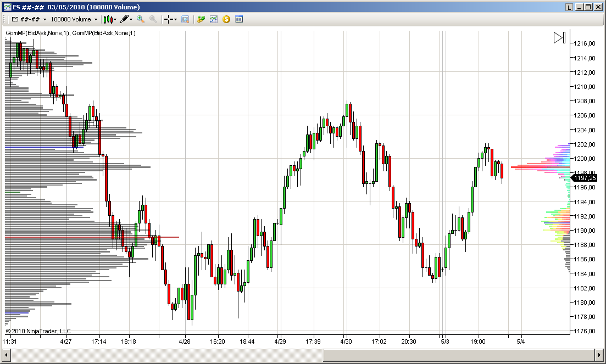The image size is (606, 364).
Task: Click the 11:31 time label
Action: [10, 341]
